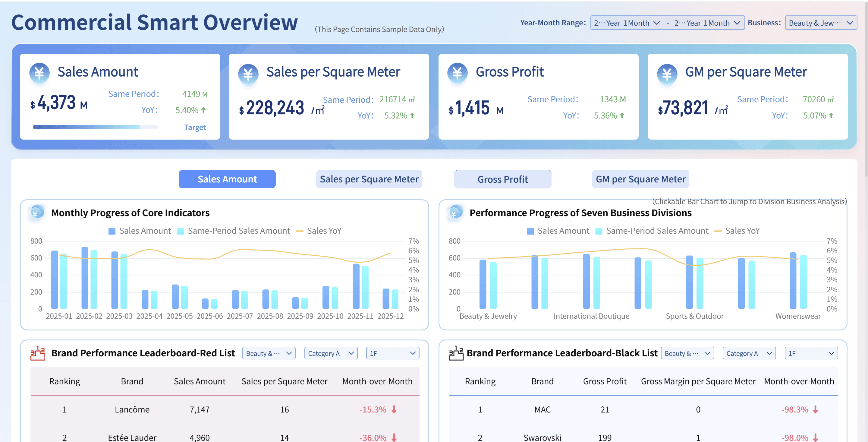Click the red down arrow next to -98.0%
The height and width of the screenshot is (442, 868).
click(x=816, y=437)
